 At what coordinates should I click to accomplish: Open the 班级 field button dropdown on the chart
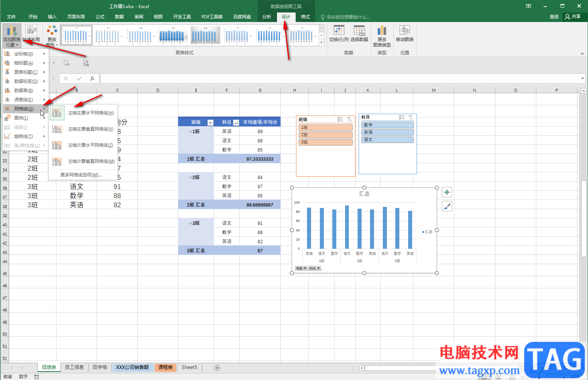click(301, 268)
